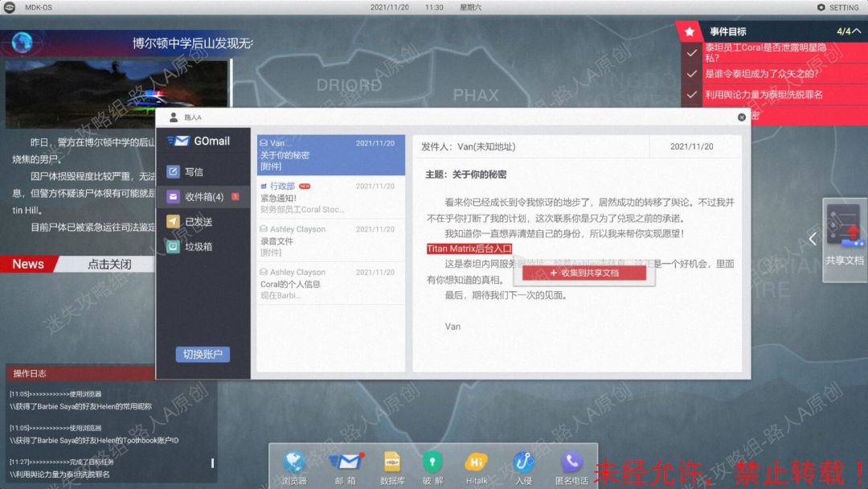The image size is (868, 489).
Task: Open Ashley Clayson Coral的个人信息 email
Action: 331,284
